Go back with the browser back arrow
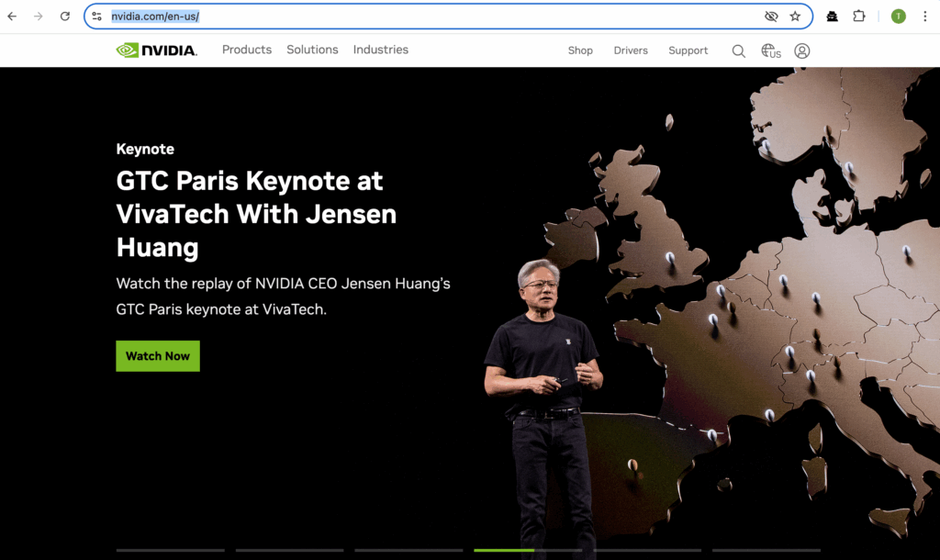Viewport: 940px width, 560px height. [12, 17]
